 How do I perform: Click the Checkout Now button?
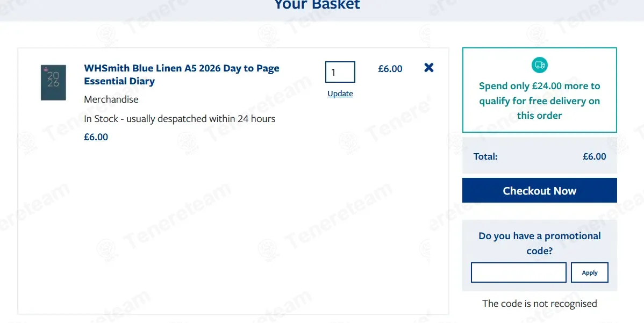540,190
